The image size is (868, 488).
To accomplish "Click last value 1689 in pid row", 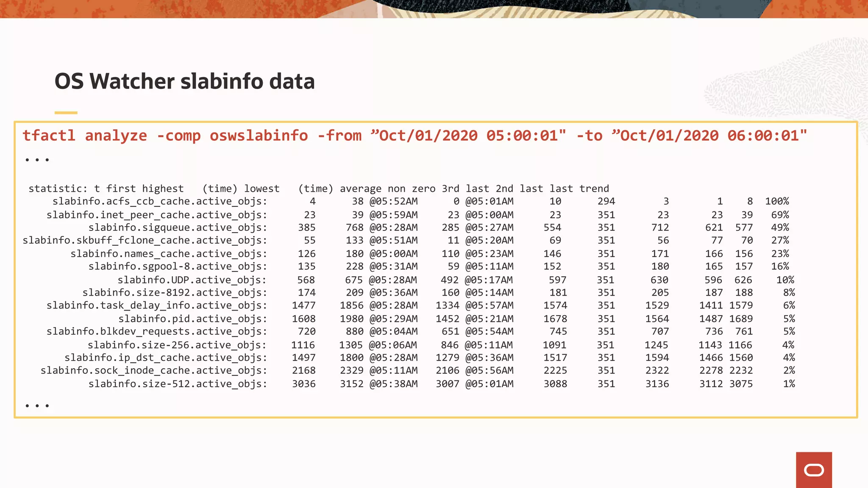I will [741, 319].
